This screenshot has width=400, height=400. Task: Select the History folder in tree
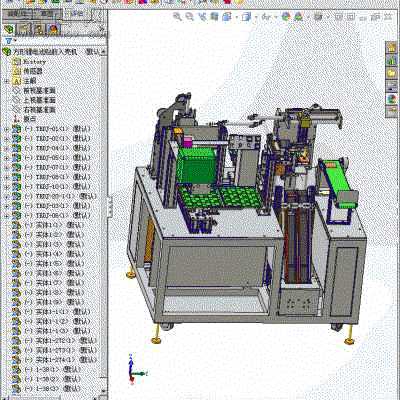pos(29,61)
